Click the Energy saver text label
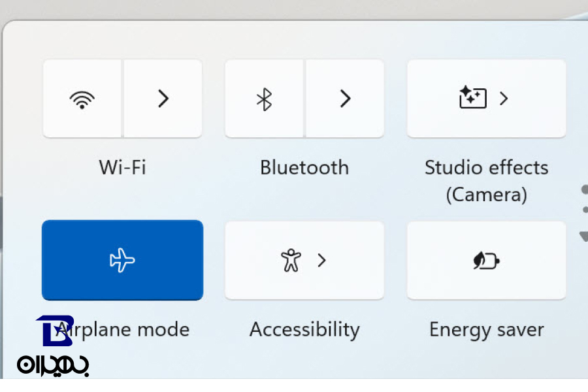 coord(486,329)
